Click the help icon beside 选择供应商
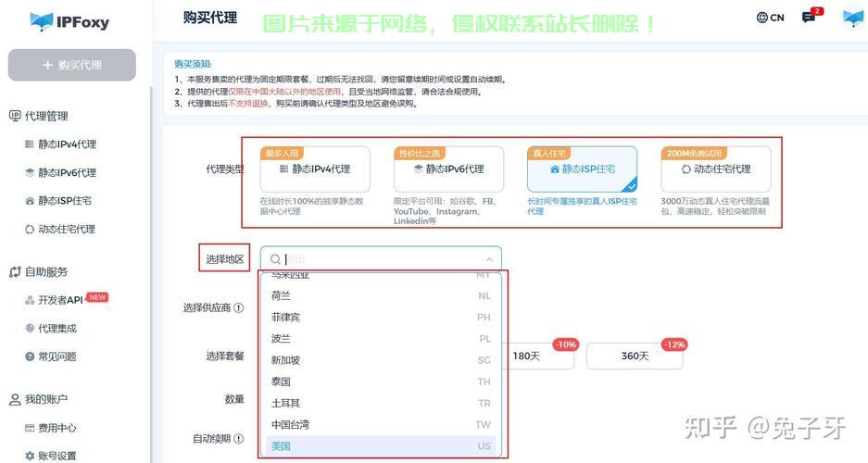 [x=239, y=308]
